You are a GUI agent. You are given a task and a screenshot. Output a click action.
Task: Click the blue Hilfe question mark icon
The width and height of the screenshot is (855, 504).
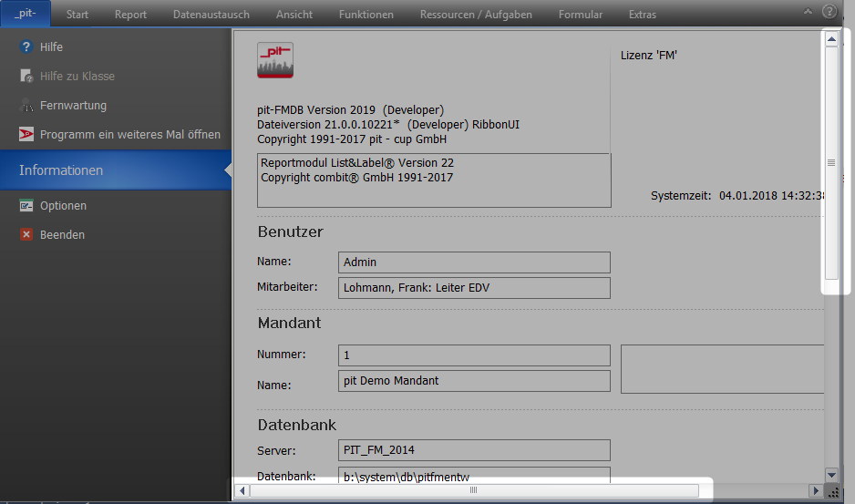(x=26, y=46)
